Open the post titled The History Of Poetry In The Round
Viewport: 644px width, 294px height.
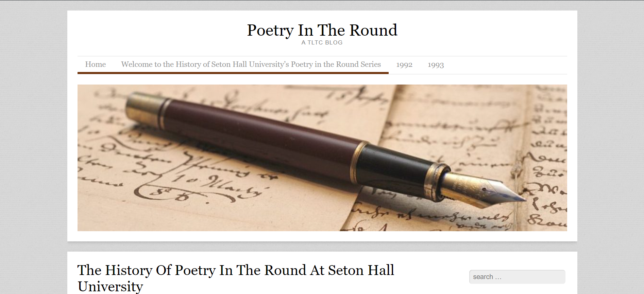coord(236,271)
